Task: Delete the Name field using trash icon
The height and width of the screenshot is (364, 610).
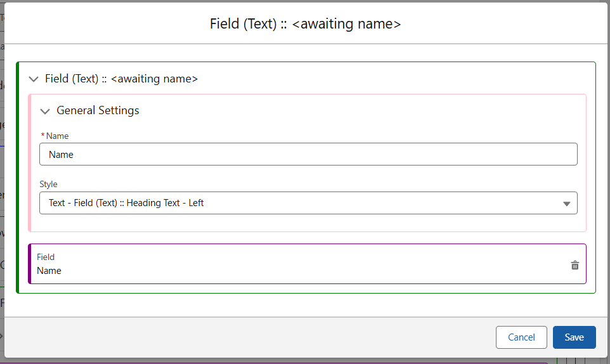Action: (575, 265)
